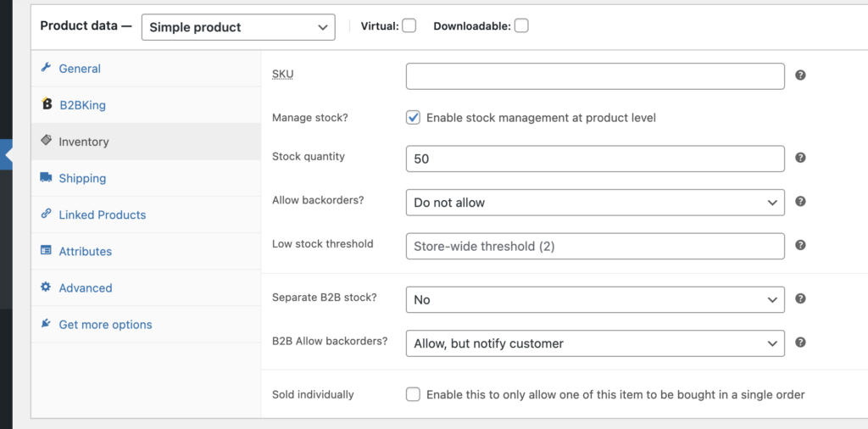Open the Attributes tab
Screen dimensions: 868x429
pyautogui.click(x=146, y=251)
